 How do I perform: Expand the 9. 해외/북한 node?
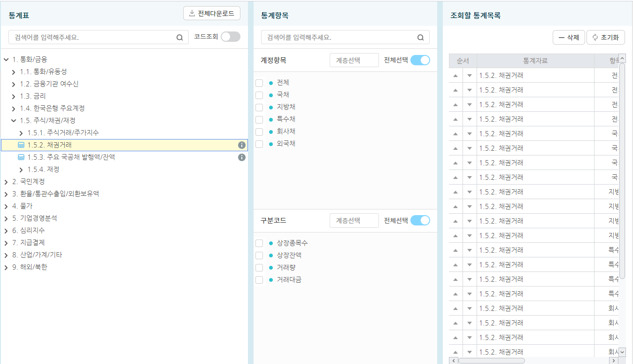pyautogui.click(x=6, y=267)
